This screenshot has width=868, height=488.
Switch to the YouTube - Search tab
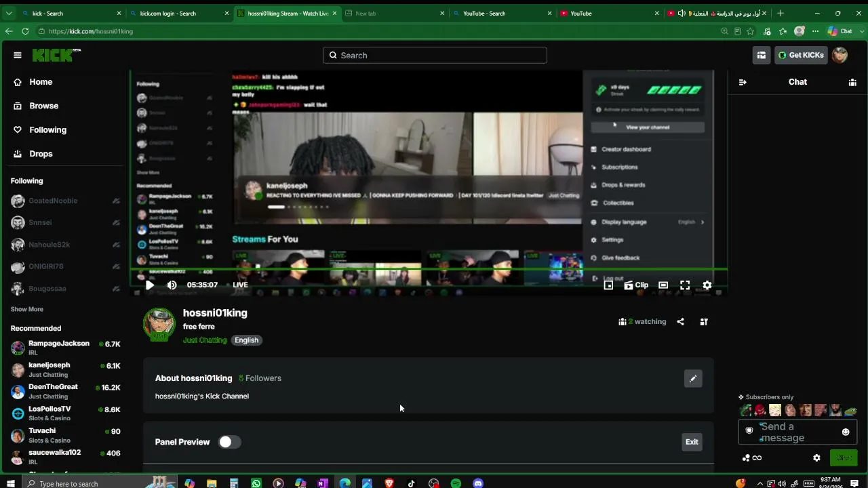click(502, 14)
